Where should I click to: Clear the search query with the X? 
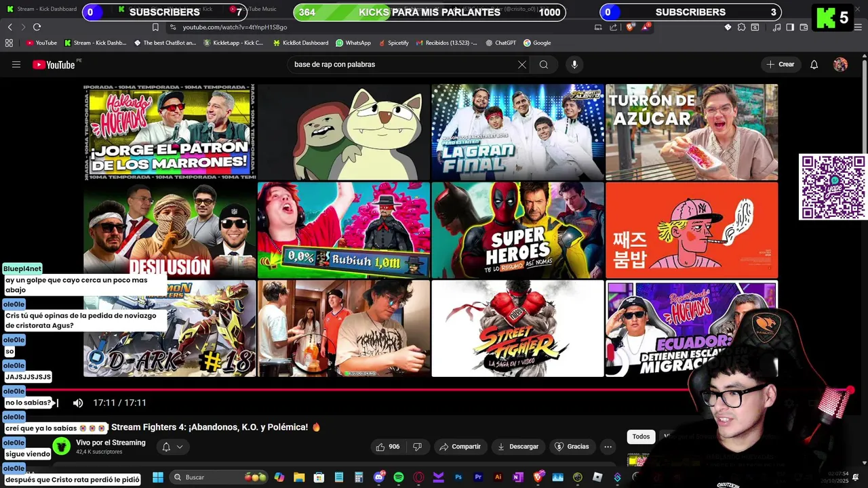coord(521,64)
